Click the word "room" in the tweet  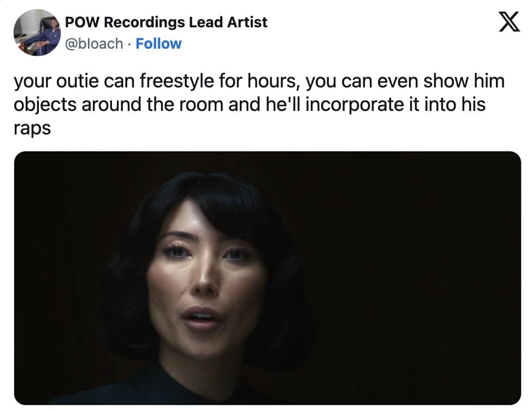[x=201, y=104]
